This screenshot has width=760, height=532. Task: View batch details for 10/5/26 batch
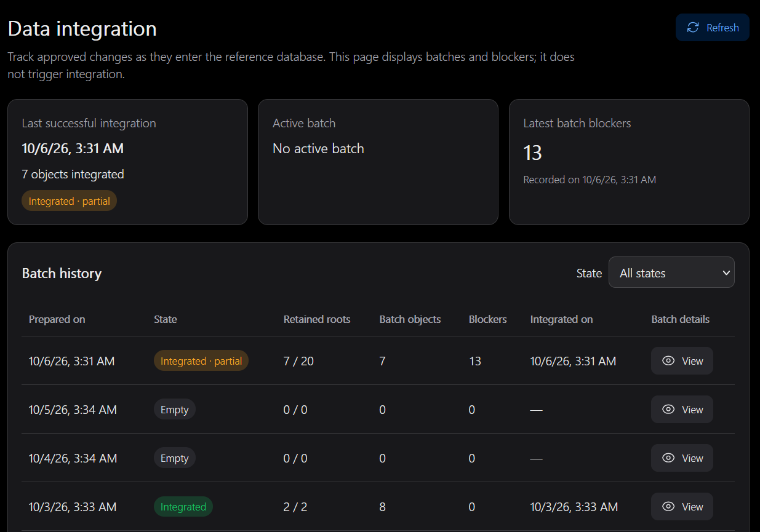click(x=682, y=410)
